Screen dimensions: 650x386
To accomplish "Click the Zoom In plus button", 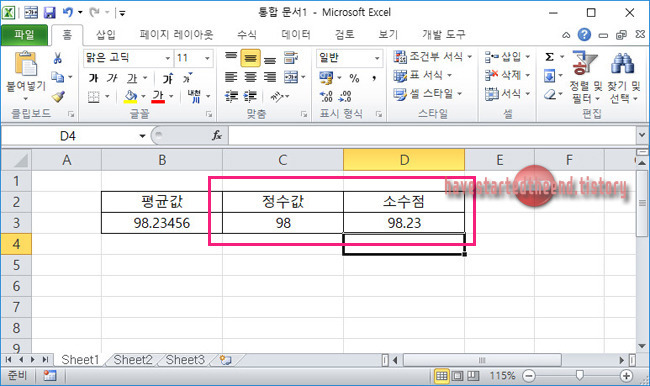I will 626,376.
